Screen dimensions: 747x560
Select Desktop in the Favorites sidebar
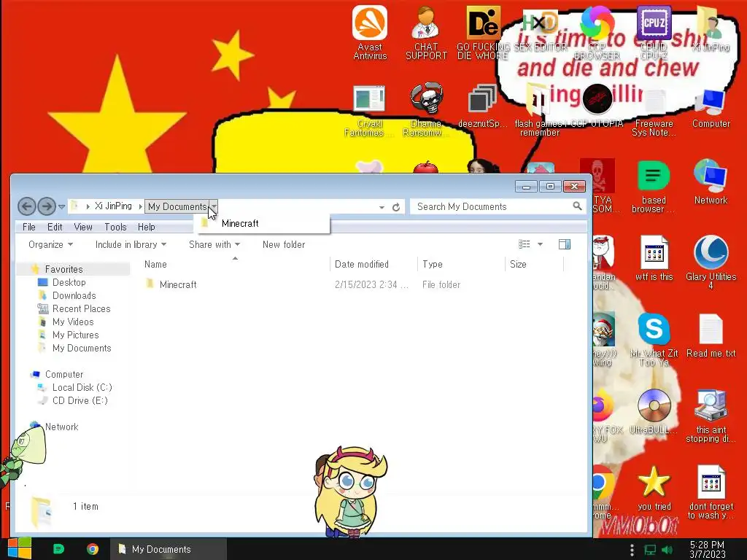[69, 282]
